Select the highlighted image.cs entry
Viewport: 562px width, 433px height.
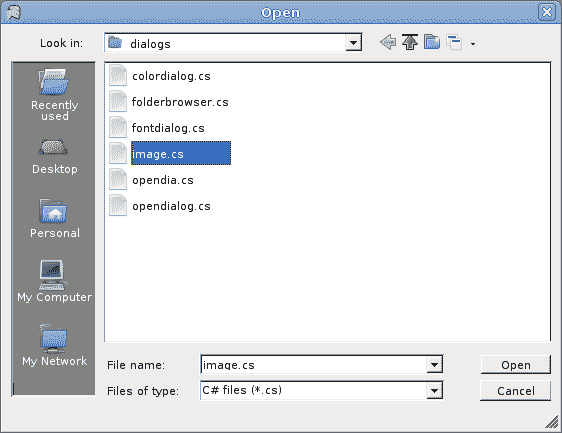point(181,153)
